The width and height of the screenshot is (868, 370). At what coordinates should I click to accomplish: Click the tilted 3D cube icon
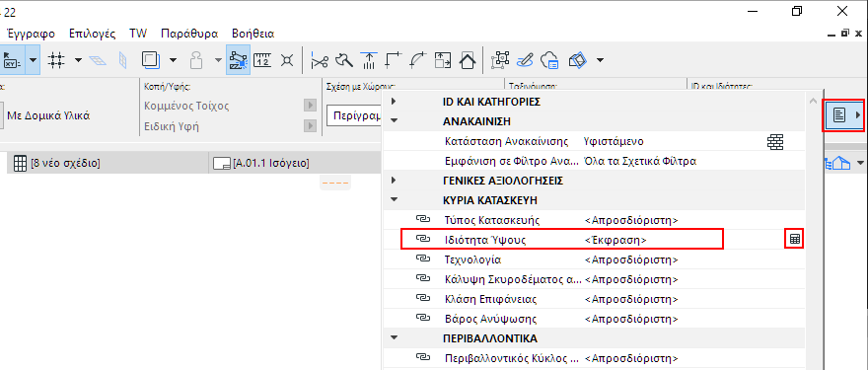[577, 60]
